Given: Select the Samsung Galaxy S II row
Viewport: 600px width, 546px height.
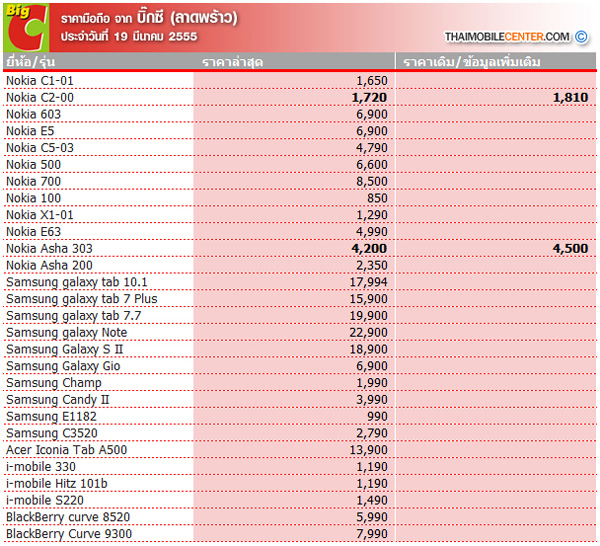Looking at the screenshot, I should [x=64, y=350].
